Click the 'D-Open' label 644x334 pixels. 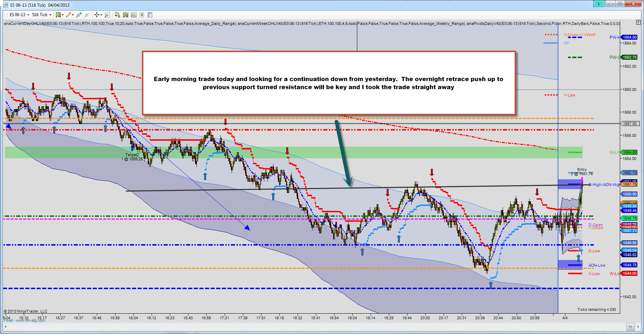pos(596,225)
